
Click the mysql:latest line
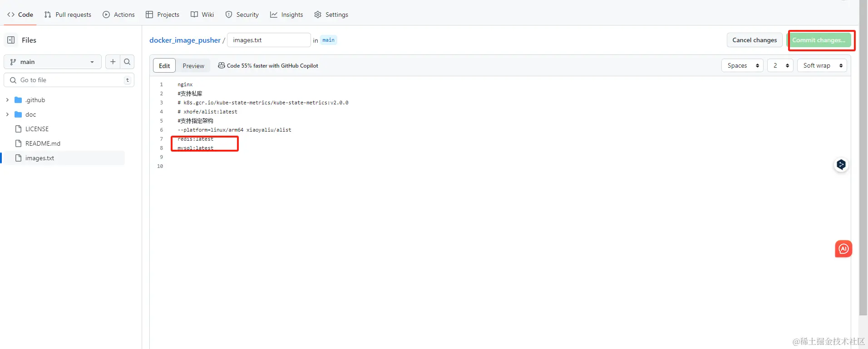coord(196,148)
